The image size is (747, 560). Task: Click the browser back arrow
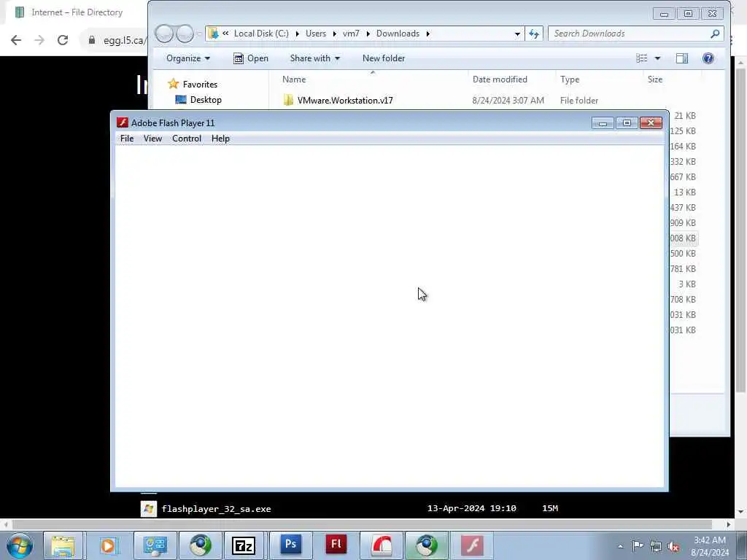[x=16, y=40]
